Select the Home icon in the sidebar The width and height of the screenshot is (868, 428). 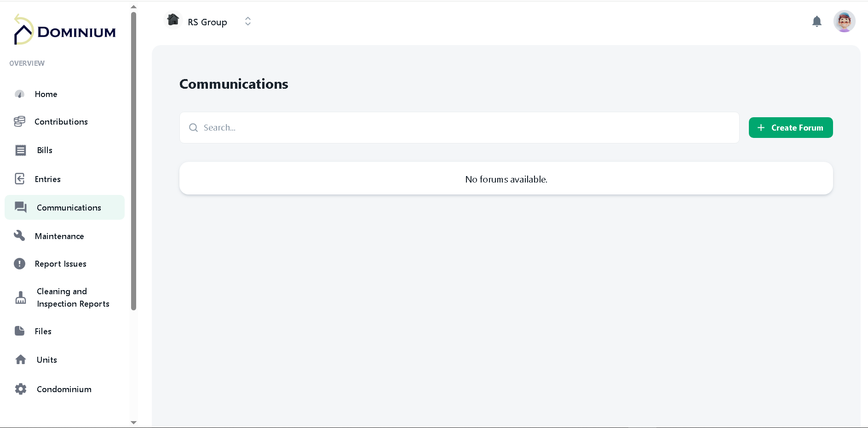19,94
